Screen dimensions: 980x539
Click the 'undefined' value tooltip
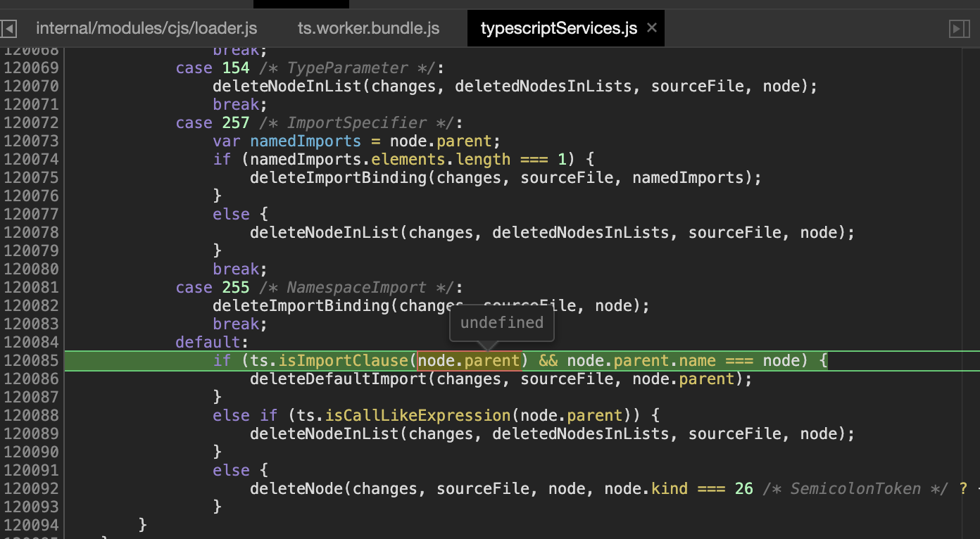point(501,322)
